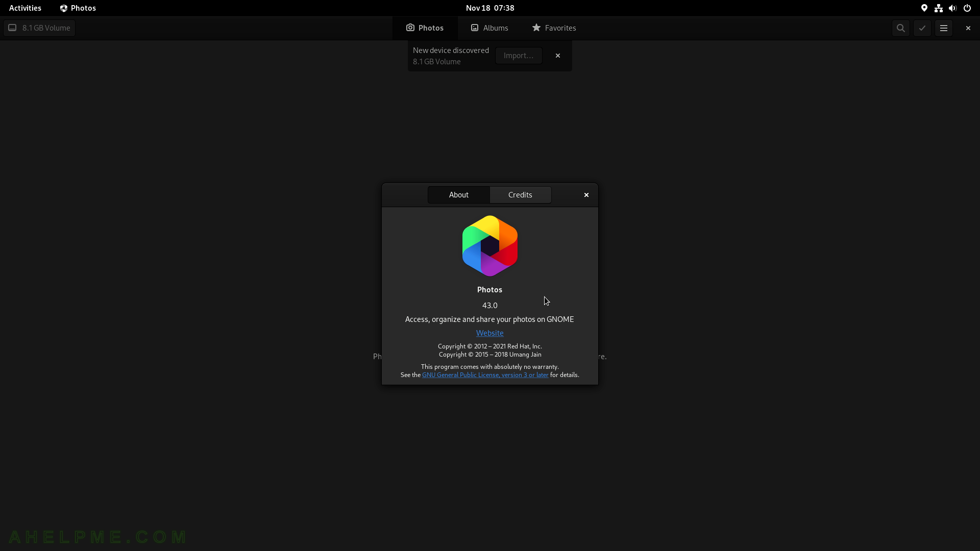Open the search magnifier in Photos header
The image size is (980, 551).
(x=901, y=28)
